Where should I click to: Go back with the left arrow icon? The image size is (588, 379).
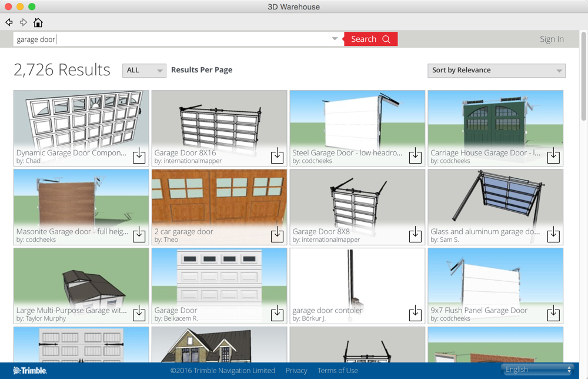[9, 22]
